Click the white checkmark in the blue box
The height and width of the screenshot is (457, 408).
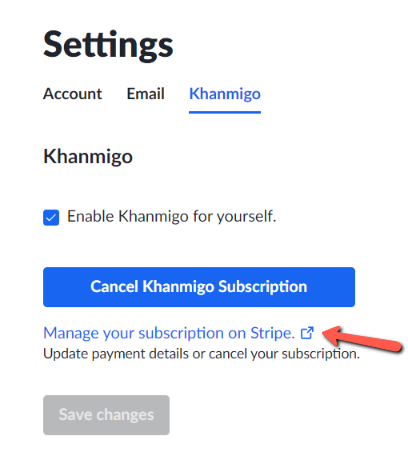[51, 218]
